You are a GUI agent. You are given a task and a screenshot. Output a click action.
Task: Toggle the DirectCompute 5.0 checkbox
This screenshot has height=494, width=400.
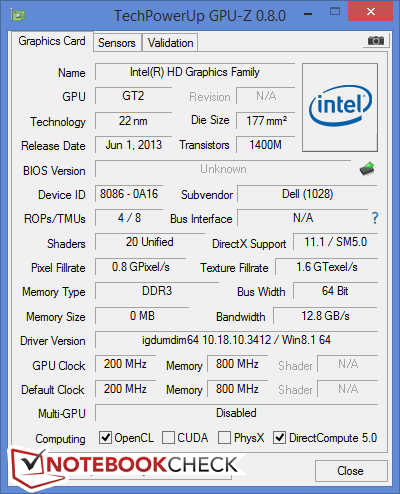[x=279, y=437]
